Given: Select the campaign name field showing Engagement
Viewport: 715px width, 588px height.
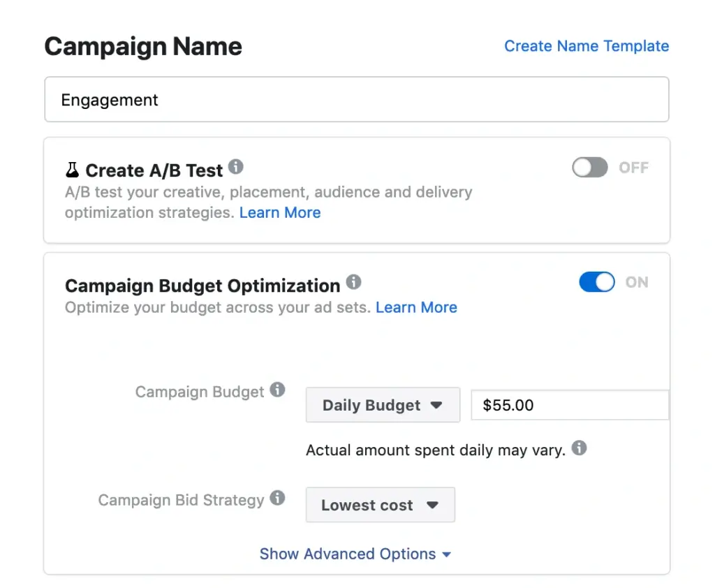Looking at the screenshot, I should (x=357, y=99).
